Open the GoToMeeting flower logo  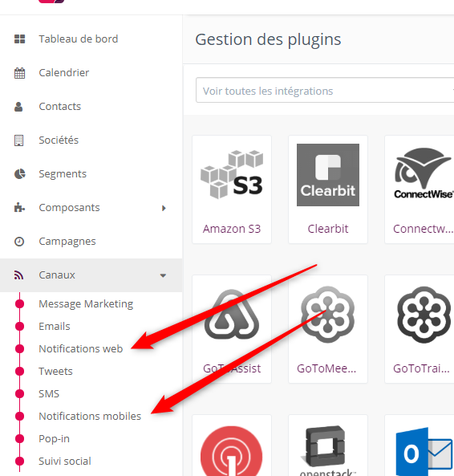point(327,314)
